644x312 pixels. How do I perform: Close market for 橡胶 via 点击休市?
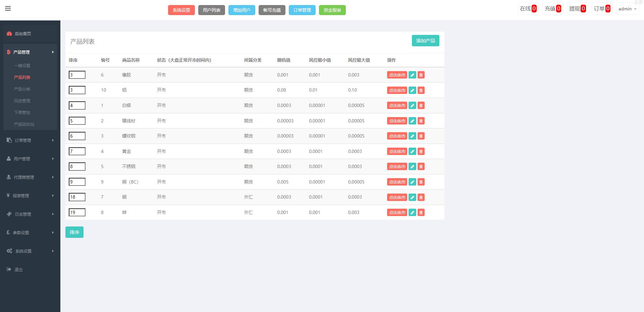pyautogui.click(x=397, y=75)
